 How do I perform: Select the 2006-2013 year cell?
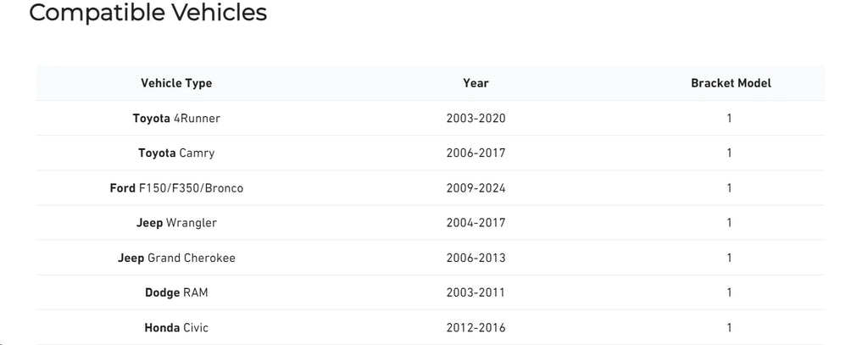[476, 258]
